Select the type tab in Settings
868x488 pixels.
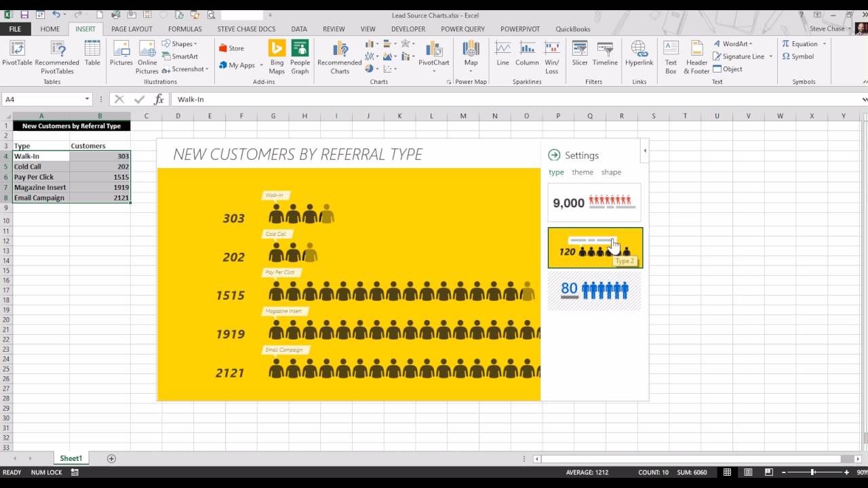[556, 172]
